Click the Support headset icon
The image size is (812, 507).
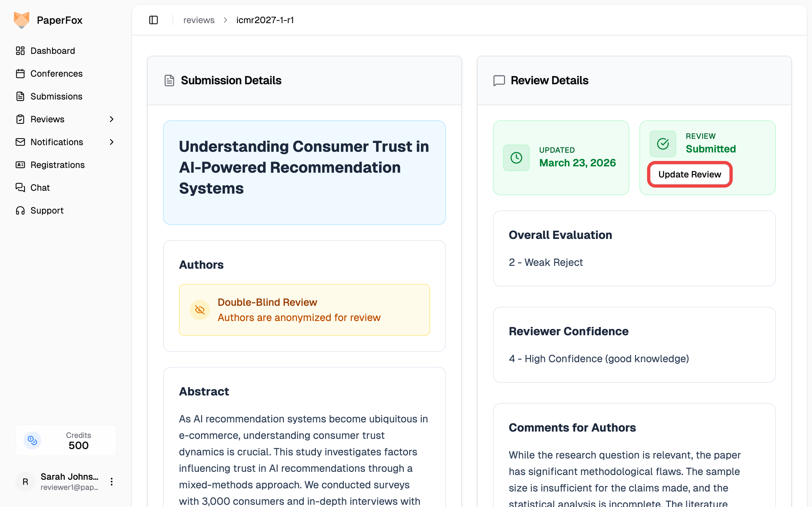[20, 210]
